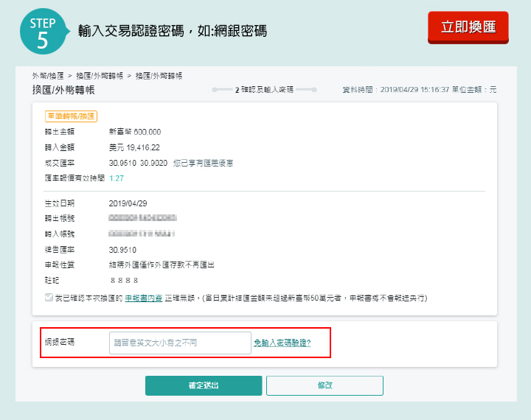The height and width of the screenshot is (420, 531).
Task: Click the blurred 轉入帳號 account number
Action: 142,234
